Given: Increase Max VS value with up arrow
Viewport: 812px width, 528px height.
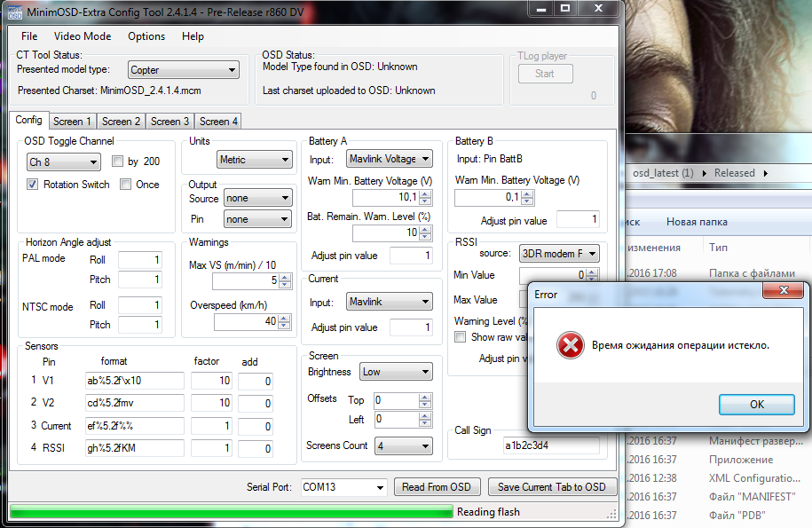Looking at the screenshot, I should coord(285,277).
